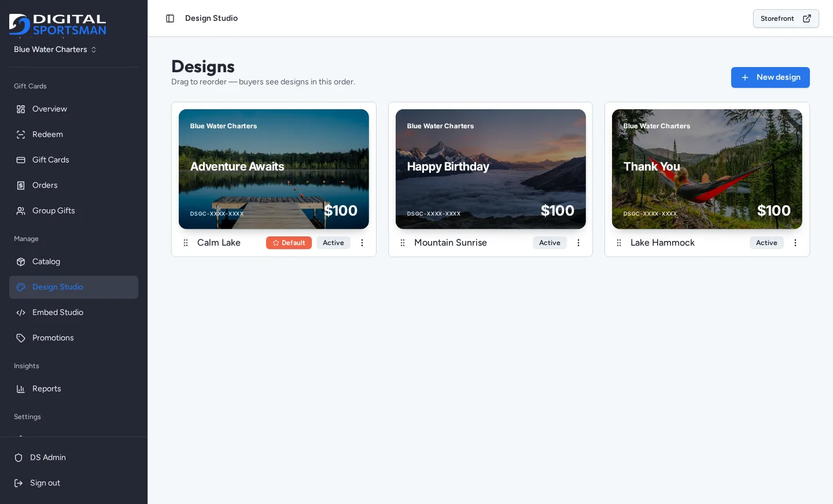Click the Design Studio palette icon
This screenshot has width=833, height=504.
click(21, 287)
